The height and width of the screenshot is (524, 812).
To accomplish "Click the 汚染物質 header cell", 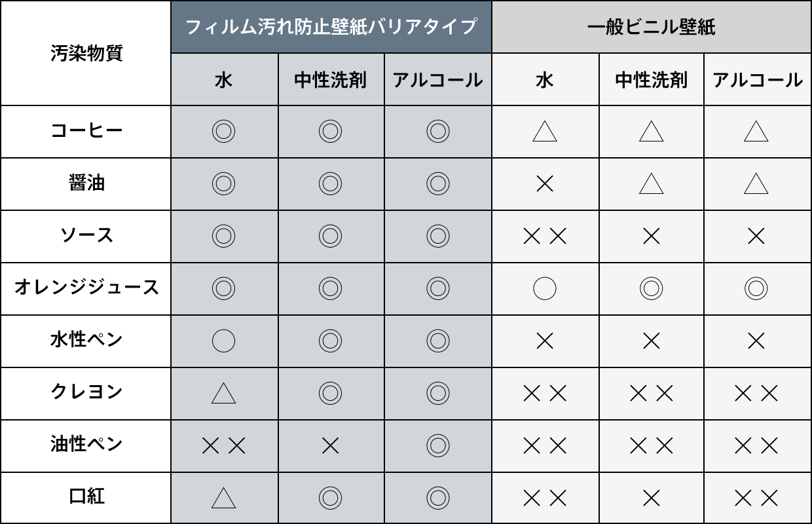I will point(86,53).
